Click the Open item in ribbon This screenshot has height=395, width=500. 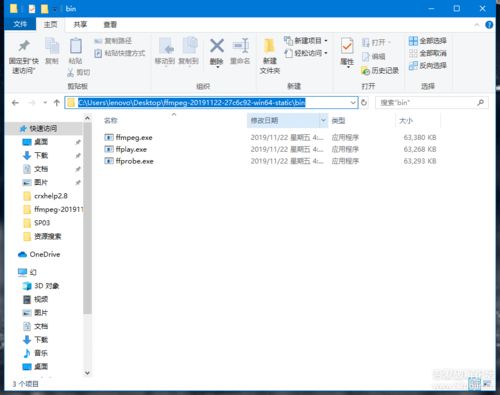click(376, 43)
